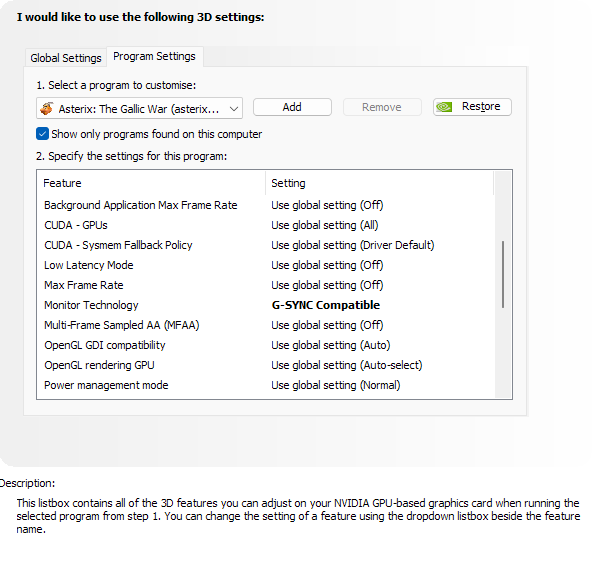Open the OpenGL rendering GPU setting value
This screenshot has width=597, height=587.
pos(346,365)
